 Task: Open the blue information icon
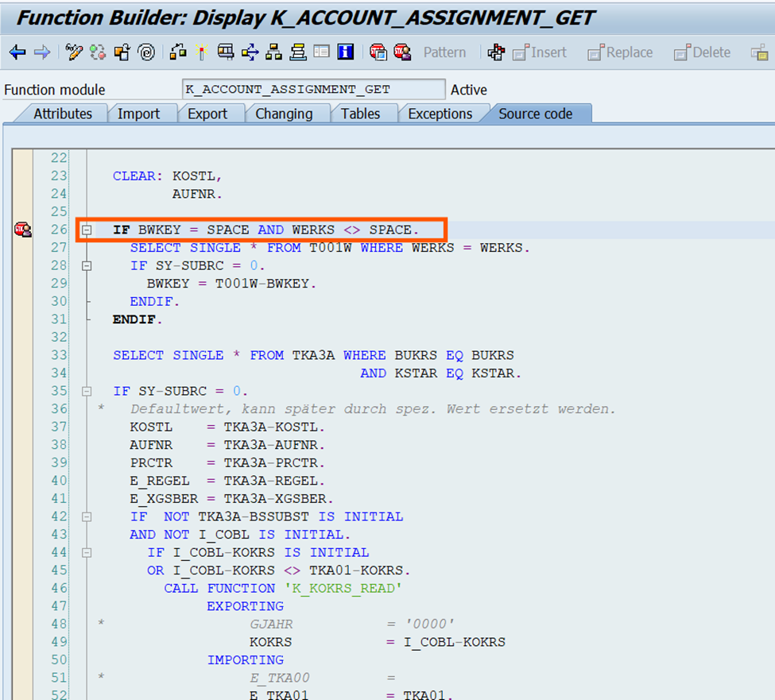pos(345,52)
